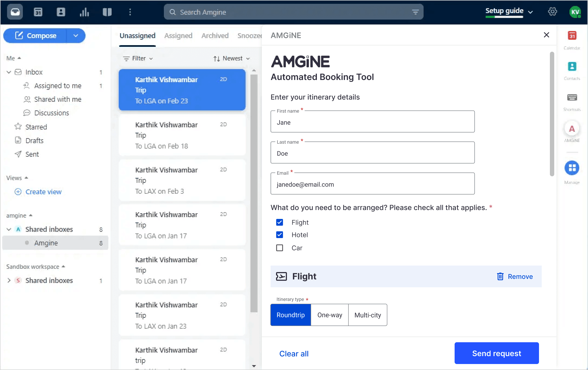Image resolution: width=588 pixels, height=370 pixels.
Task: Open the more options three-dot icon in top toolbar
Action: [130, 12]
